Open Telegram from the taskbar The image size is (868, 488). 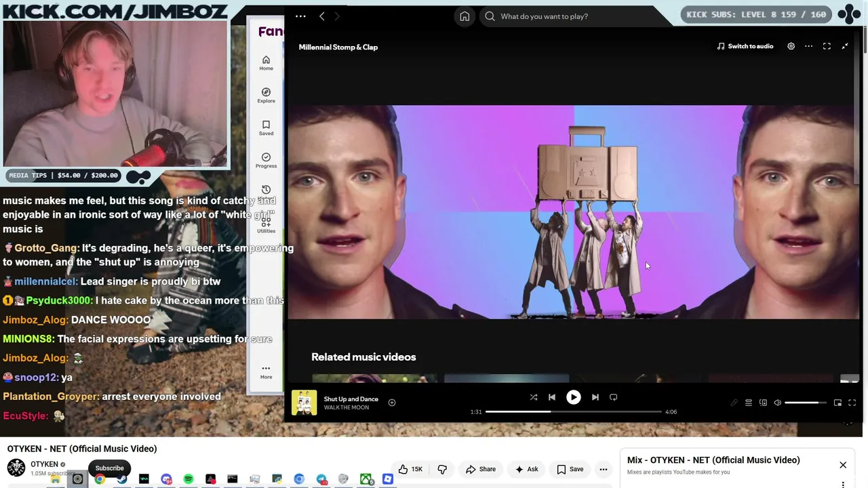[x=321, y=479]
